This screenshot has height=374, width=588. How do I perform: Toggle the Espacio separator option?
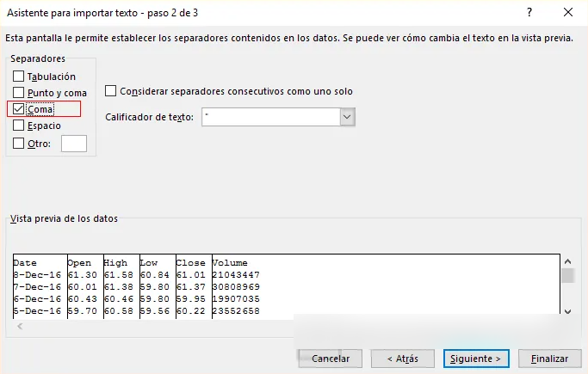(19, 126)
